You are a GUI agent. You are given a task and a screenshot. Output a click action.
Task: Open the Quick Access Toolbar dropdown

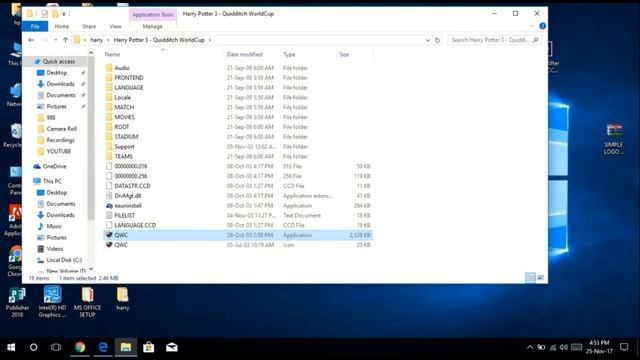pyautogui.click(x=64, y=14)
